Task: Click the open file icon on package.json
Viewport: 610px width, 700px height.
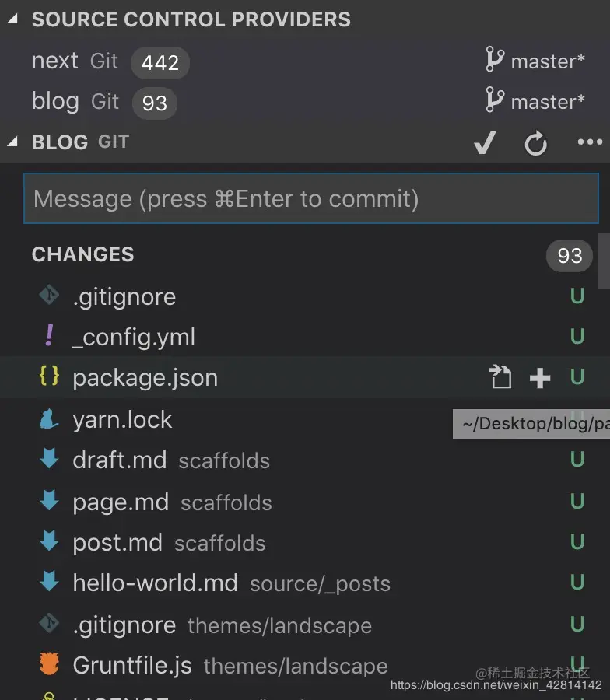Action: pyautogui.click(x=500, y=378)
